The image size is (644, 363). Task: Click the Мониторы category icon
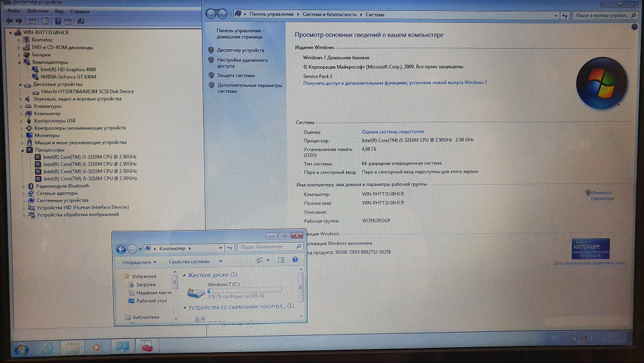pos(30,135)
